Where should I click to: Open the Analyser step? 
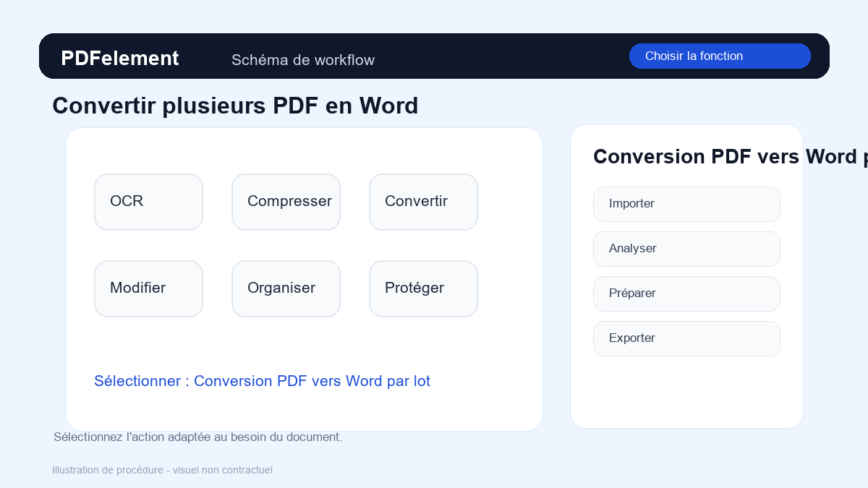tap(686, 249)
